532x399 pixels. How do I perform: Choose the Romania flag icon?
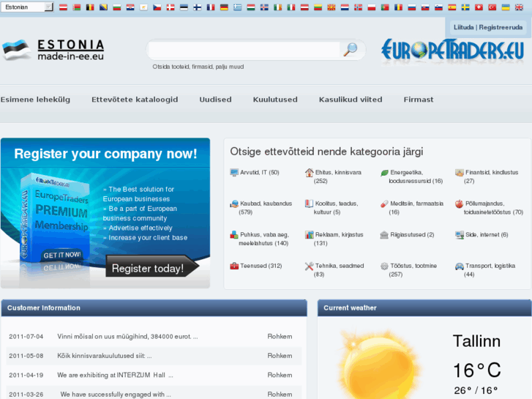[x=398, y=7]
